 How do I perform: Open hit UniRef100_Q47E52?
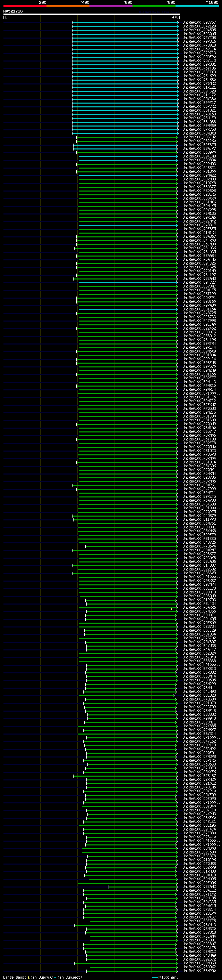pyautogui.click(x=199, y=741)
